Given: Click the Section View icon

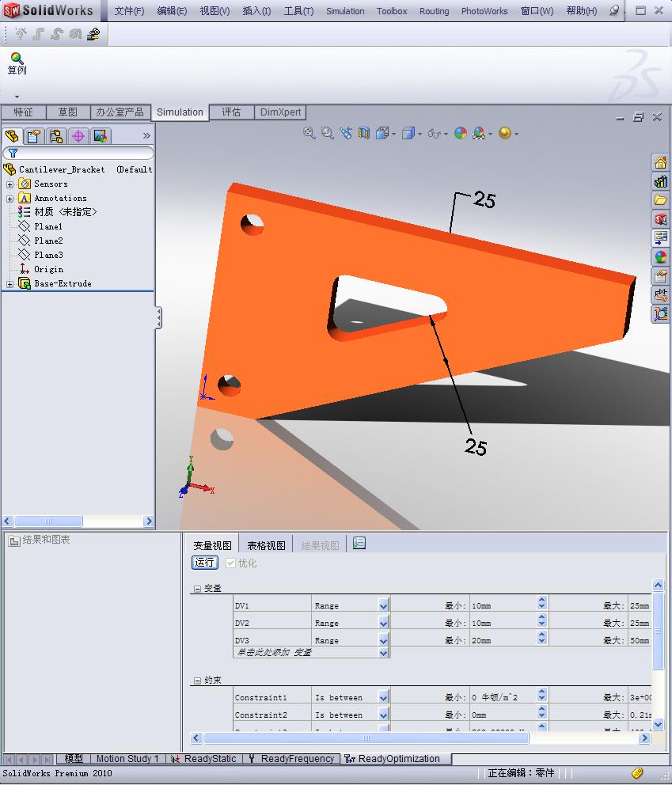Looking at the screenshot, I should coord(364,133).
